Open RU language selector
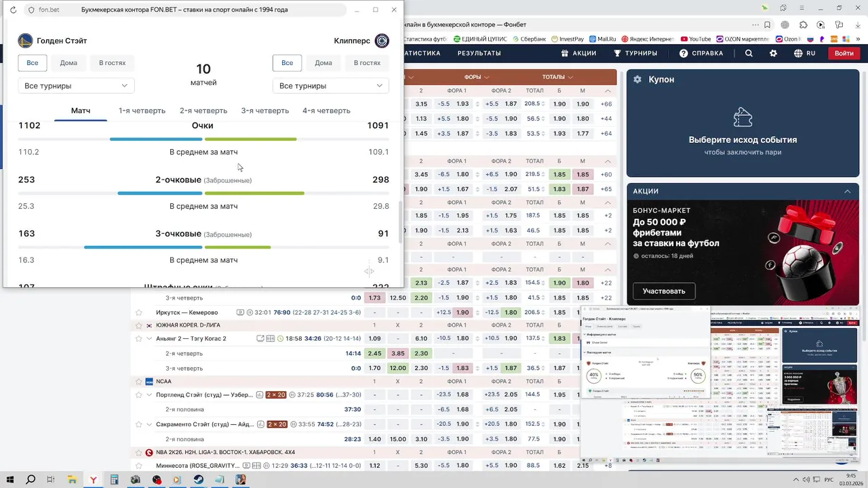Image resolution: width=868 pixels, height=488 pixels. tap(804, 54)
